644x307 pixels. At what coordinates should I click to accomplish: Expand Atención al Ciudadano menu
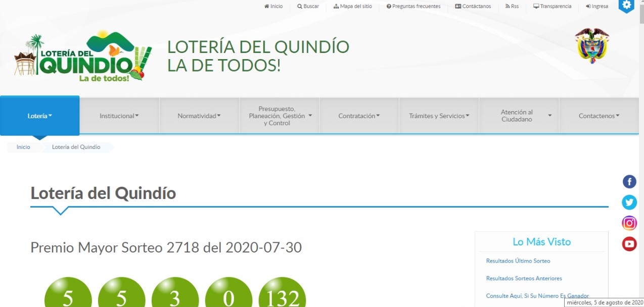pyautogui.click(x=519, y=116)
